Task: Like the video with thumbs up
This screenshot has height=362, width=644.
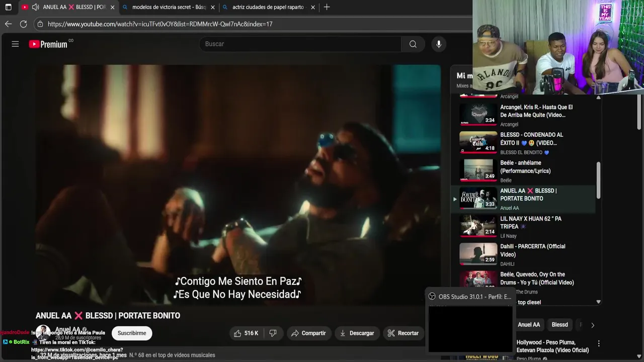Action: 247,333
